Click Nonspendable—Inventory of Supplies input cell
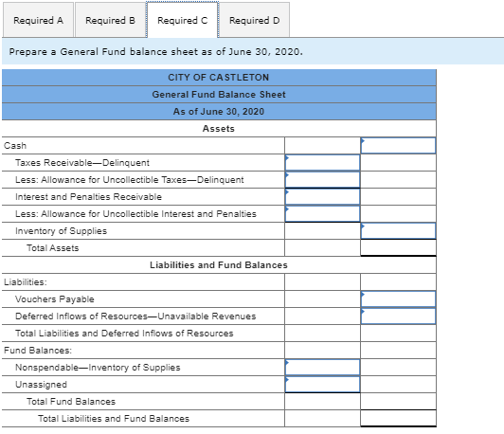This screenshot has height=434, width=504. (322, 367)
